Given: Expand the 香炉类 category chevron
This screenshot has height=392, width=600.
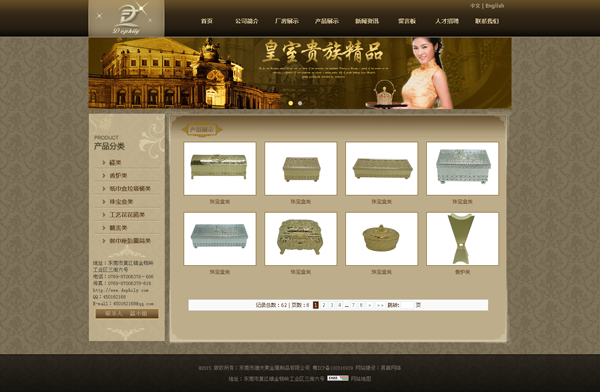Looking at the screenshot, I should [x=104, y=175].
